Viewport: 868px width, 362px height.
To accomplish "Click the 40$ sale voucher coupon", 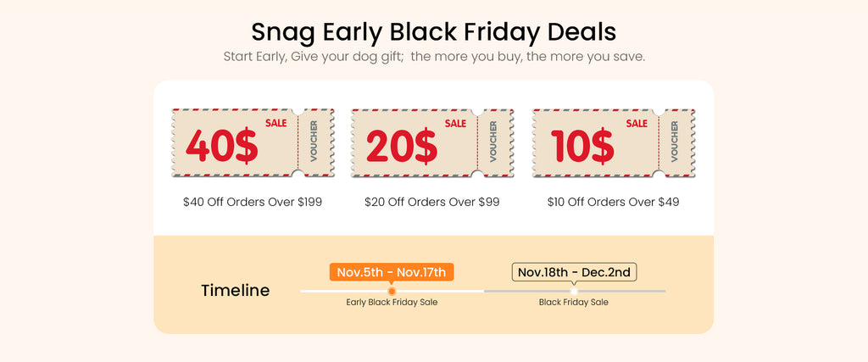I will pos(253,142).
